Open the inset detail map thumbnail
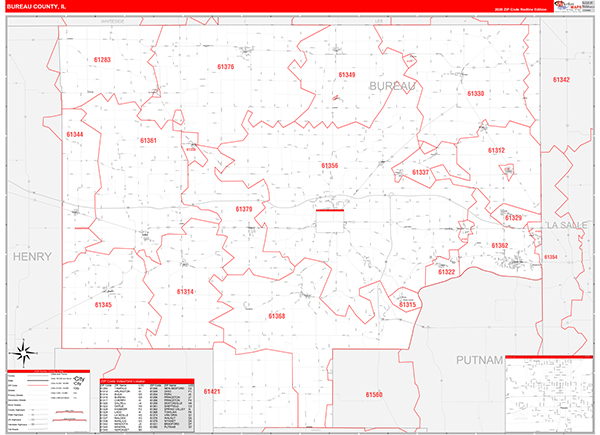Viewport: 600px width, 435px height. coord(549,394)
